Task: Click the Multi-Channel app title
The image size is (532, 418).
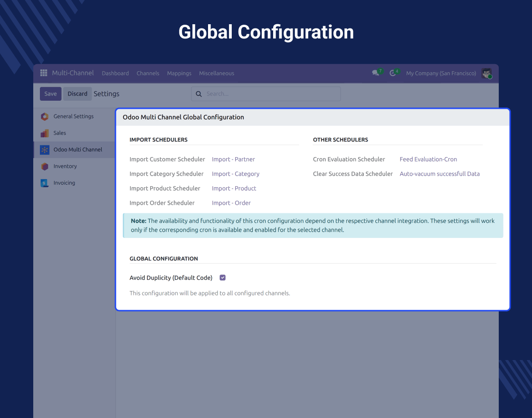Action: coord(73,73)
